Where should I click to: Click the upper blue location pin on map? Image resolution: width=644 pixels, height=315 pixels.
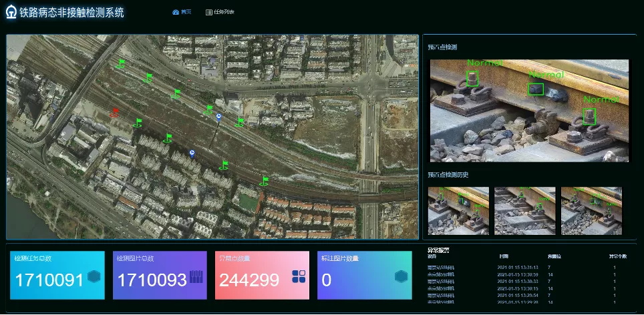tap(218, 116)
